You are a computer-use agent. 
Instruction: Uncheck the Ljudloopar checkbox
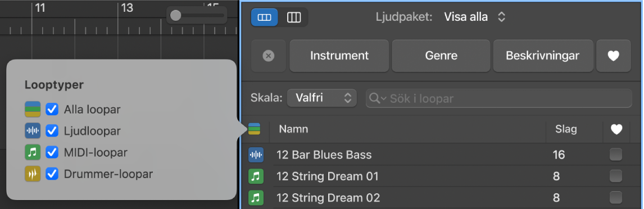pos(52,131)
